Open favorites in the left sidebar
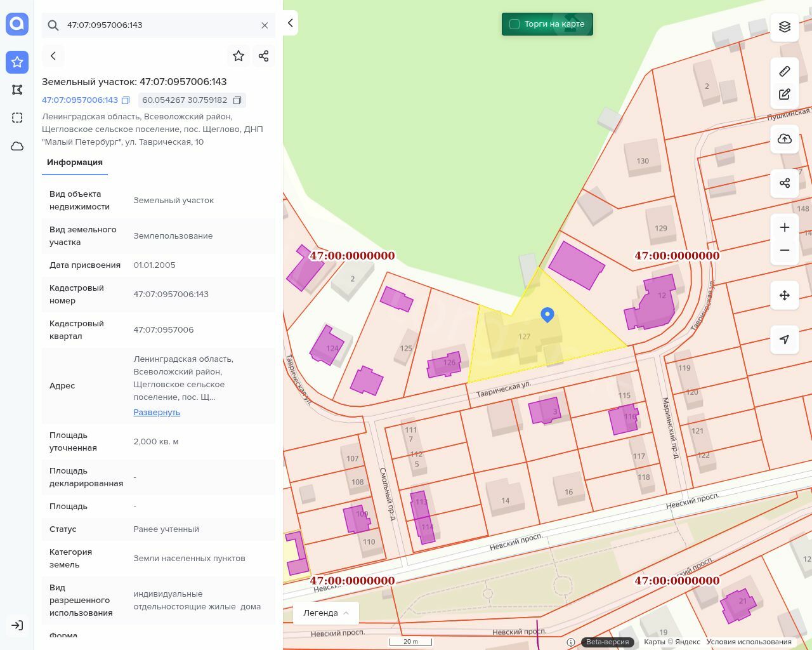 pos(17,62)
